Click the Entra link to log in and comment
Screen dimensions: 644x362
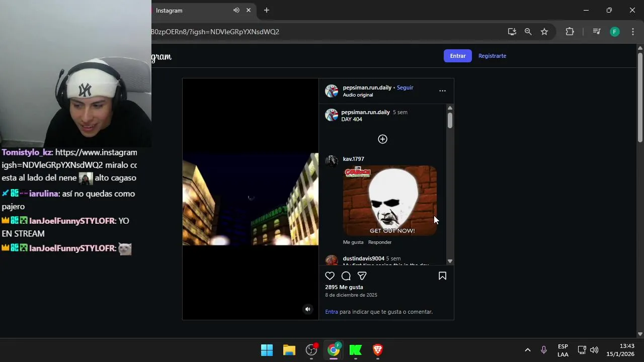tap(332, 312)
